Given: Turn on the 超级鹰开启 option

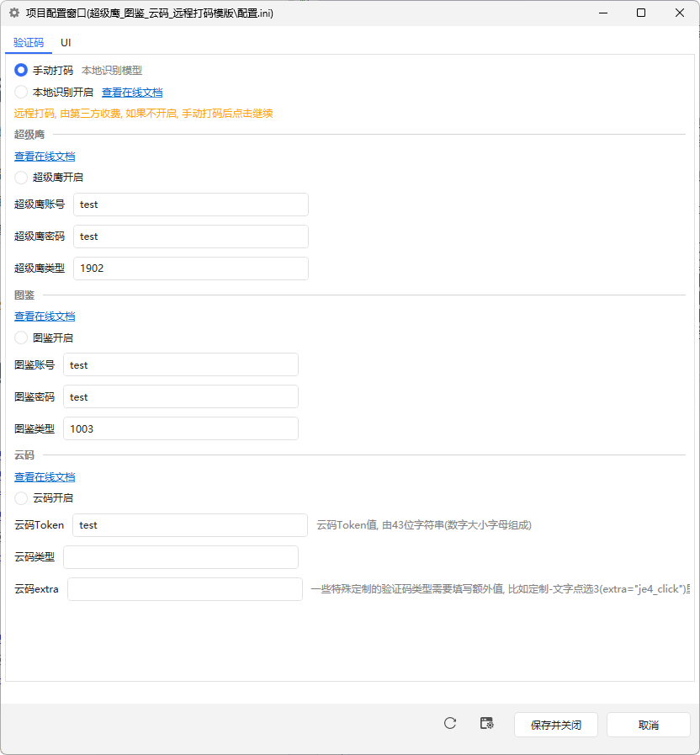Looking at the screenshot, I should pos(22,178).
